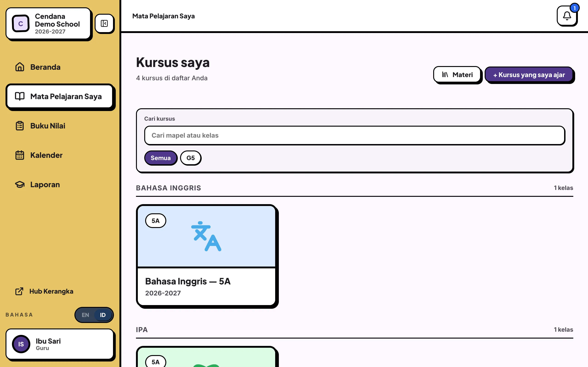The height and width of the screenshot is (367, 588).
Task: Select the Semua filter chip
Action: pos(161,158)
